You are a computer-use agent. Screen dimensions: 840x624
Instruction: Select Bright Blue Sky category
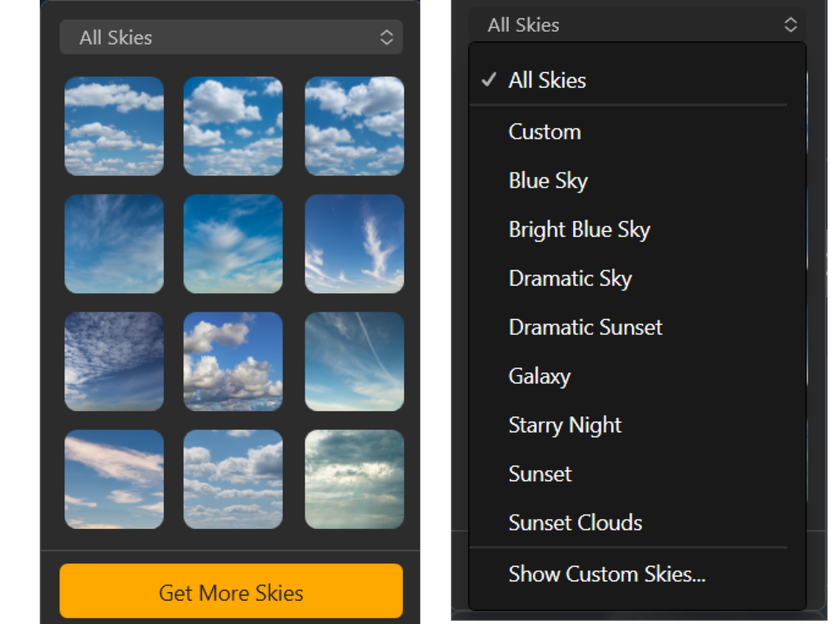coord(578,229)
